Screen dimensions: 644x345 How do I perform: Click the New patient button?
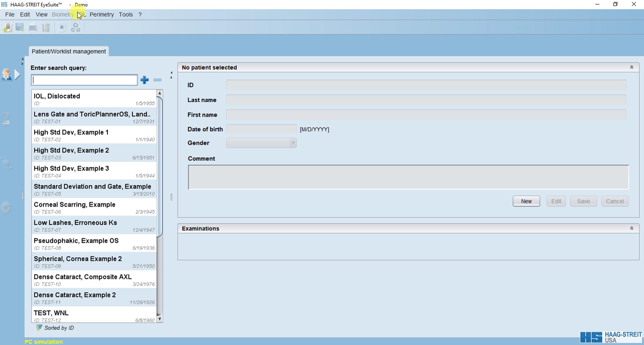[526, 201]
